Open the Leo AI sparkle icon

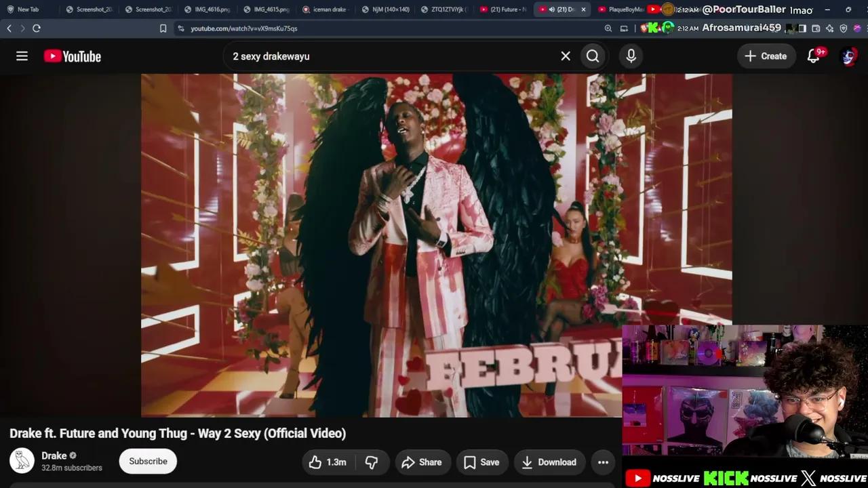click(829, 28)
